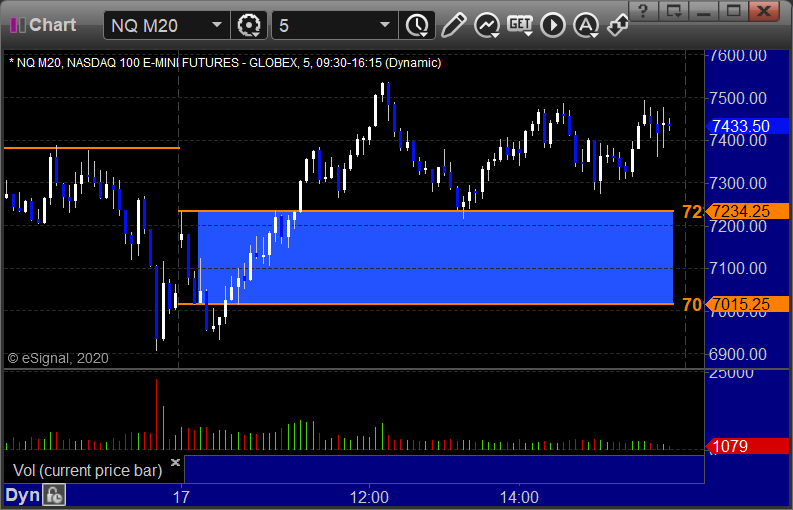Click the Chart title icon
The width and height of the screenshot is (793, 510).
point(18,25)
